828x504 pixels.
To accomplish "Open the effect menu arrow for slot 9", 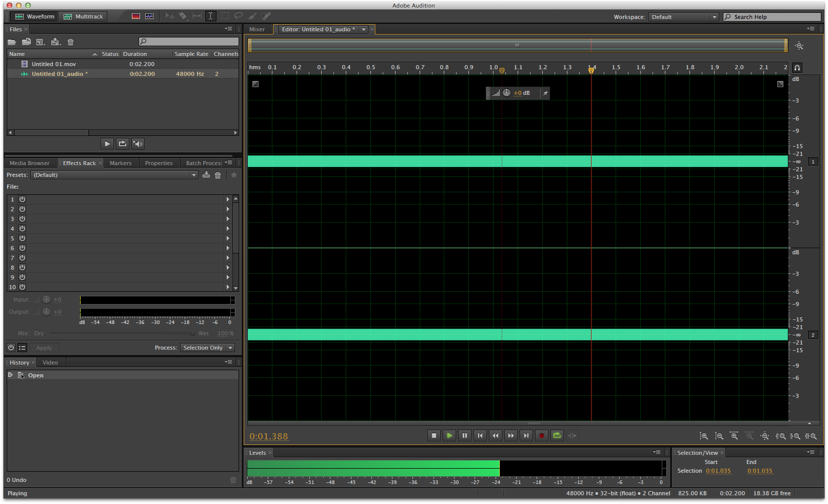I will tap(228, 277).
